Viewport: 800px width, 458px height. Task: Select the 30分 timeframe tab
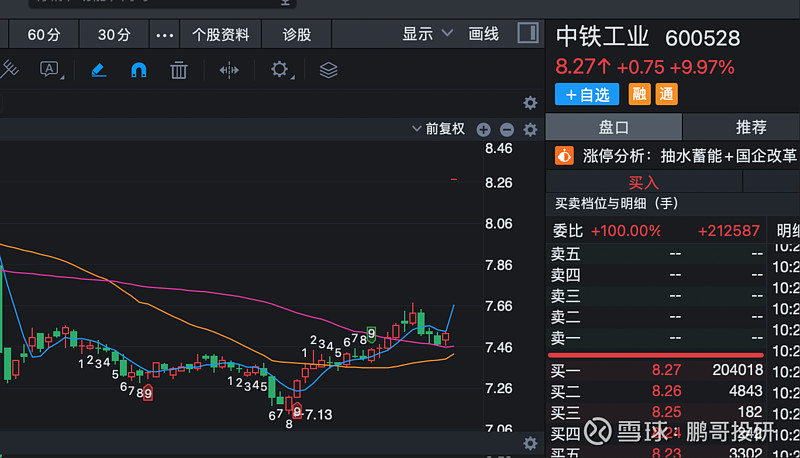114,34
